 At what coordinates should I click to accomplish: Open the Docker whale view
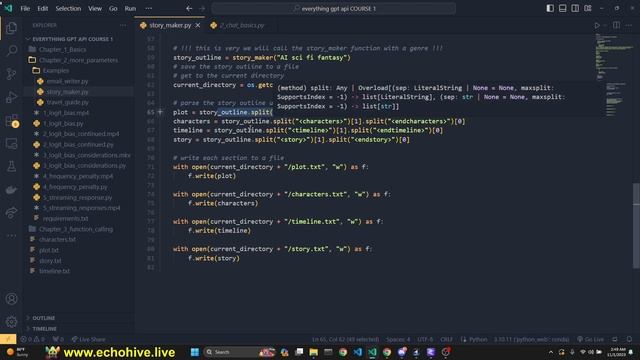[x=11, y=190]
